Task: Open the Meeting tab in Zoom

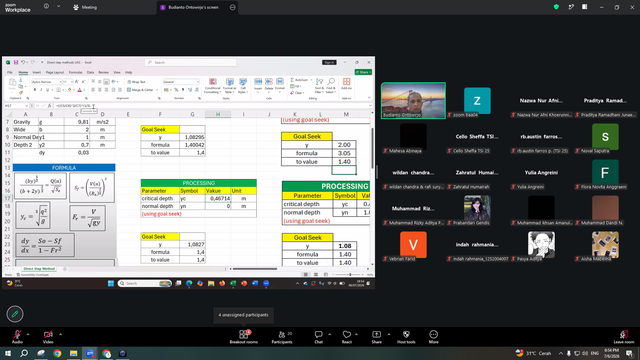Action: [85, 7]
